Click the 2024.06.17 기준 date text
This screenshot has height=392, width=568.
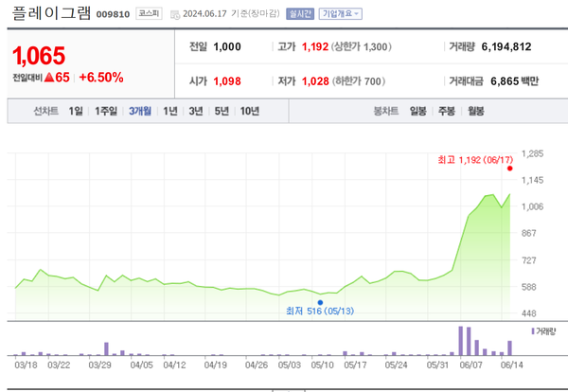click(231, 14)
